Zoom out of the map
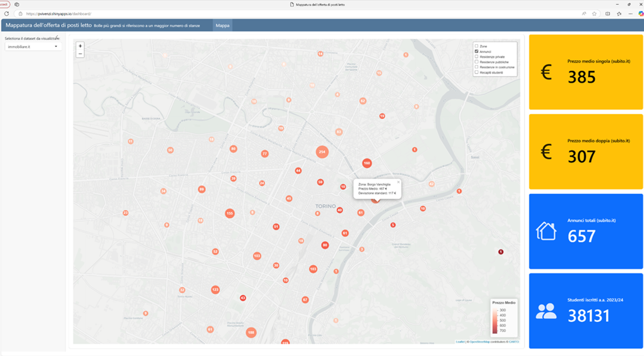644x356 pixels. pyautogui.click(x=80, y=54)
